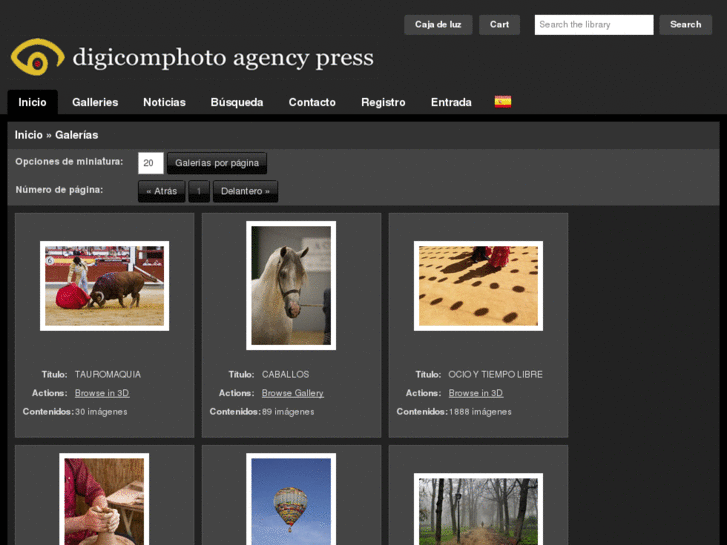Image resolution: width=727 pixels, height=545 pixels.
Task: Click the '1888 imágenes' contents text
Action: (x=480, y=411)
